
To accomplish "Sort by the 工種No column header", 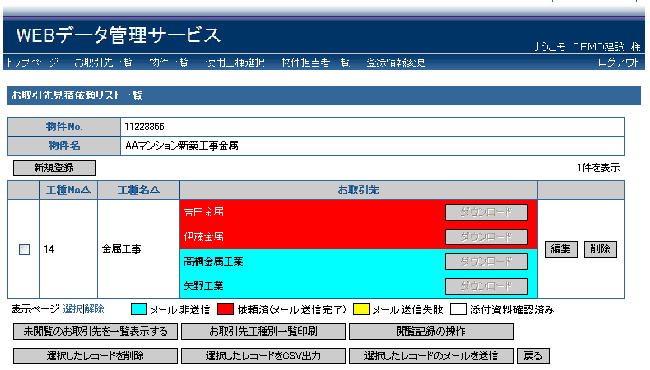I will pos(68,190).
